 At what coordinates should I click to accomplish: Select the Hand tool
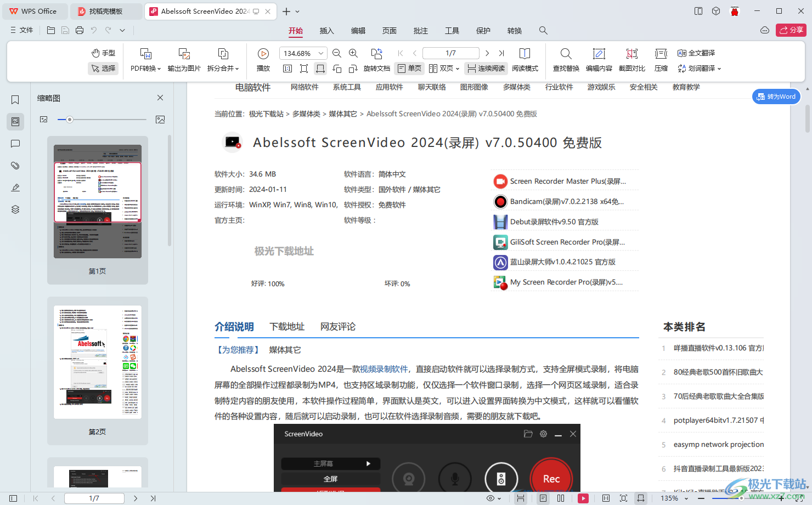(x=104, y=53)
